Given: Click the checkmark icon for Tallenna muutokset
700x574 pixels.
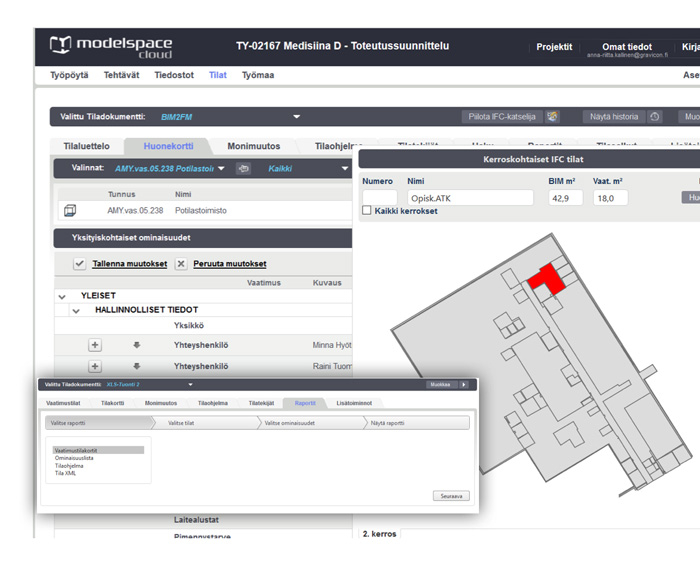Looking at the screenshot, I should tap(79, 264).
